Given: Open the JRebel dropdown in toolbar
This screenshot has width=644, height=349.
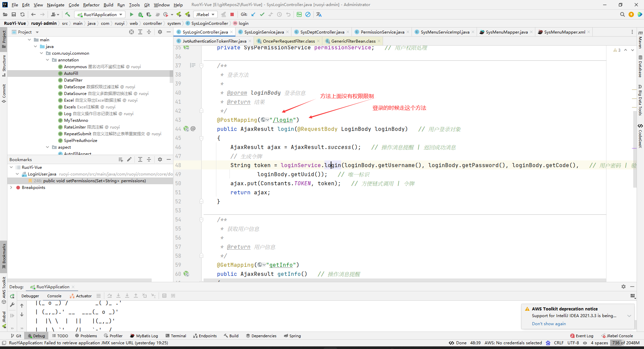Looking at the screenshot, I should point(205,14).
